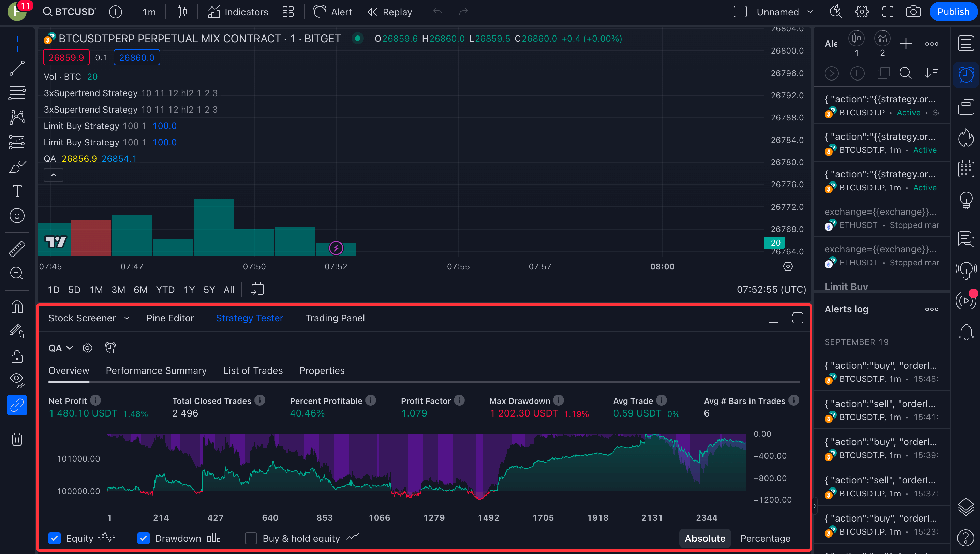
Task: Switch to the Strategy Tester tab
Action: click(250, 318)
